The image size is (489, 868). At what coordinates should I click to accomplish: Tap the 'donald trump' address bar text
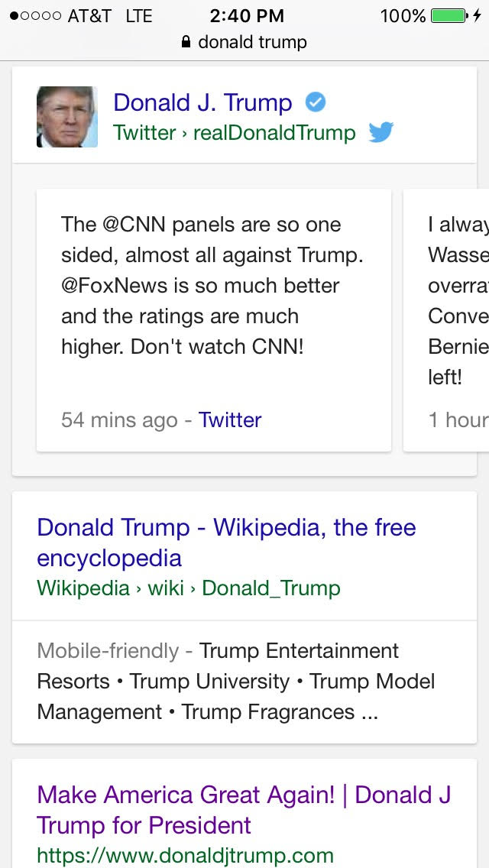pyautogui.click(x=252, y=42)
